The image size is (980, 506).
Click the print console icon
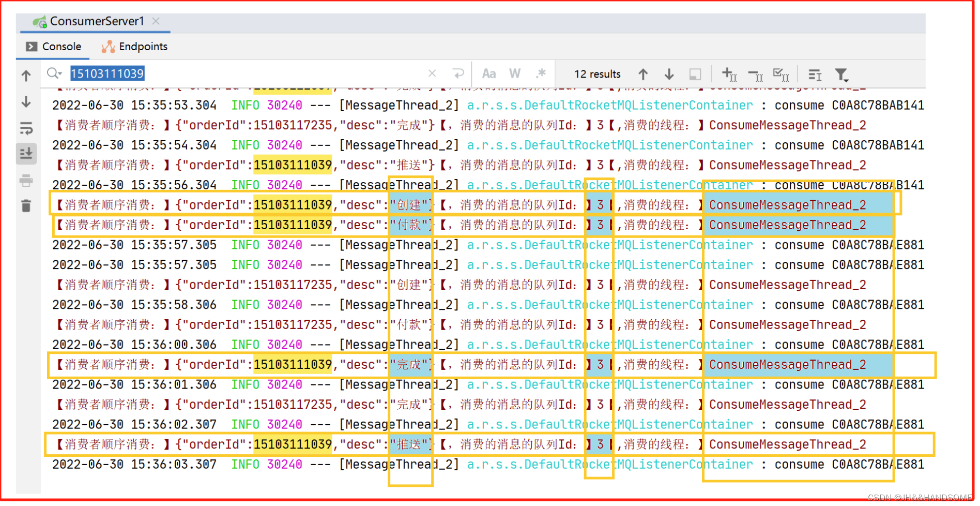point(26,181)
